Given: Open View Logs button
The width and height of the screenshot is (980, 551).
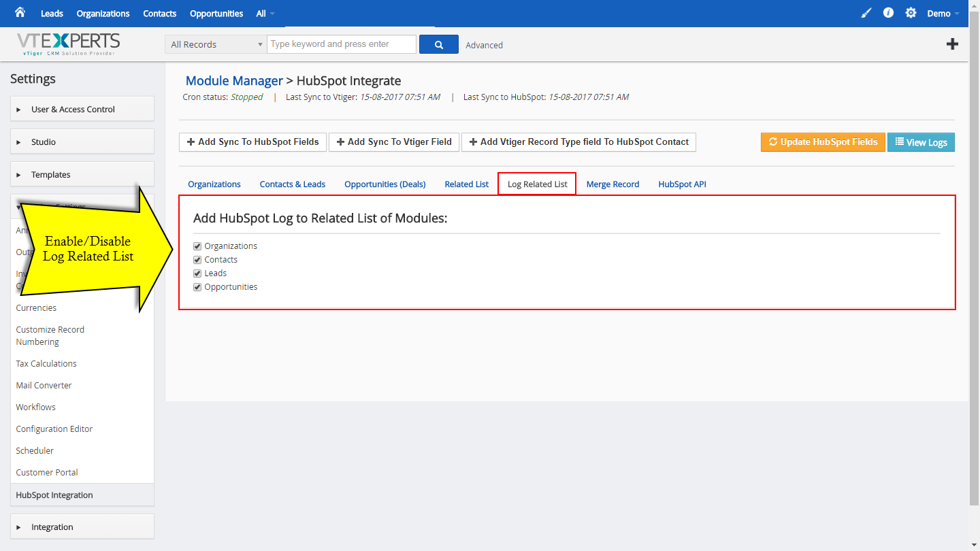Looking at the screenshot, I should pos(921,142).
